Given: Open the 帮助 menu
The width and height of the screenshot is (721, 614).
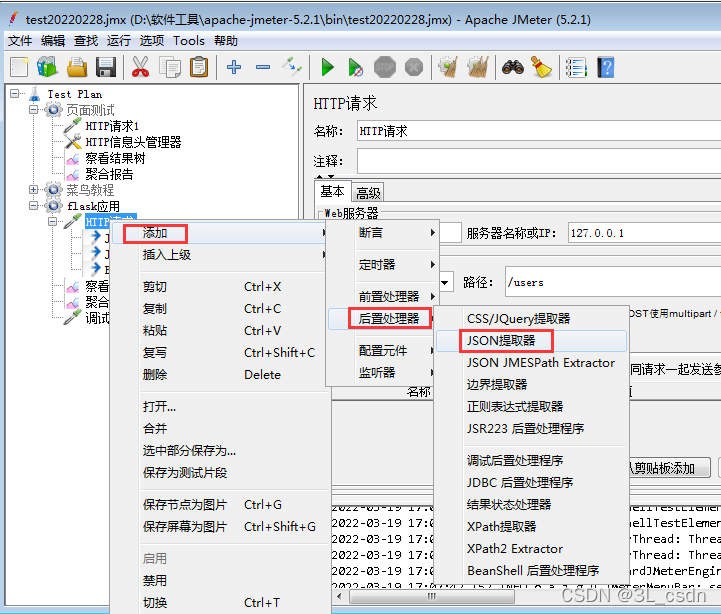Looking at the screenshot, I should coord(226,41).
